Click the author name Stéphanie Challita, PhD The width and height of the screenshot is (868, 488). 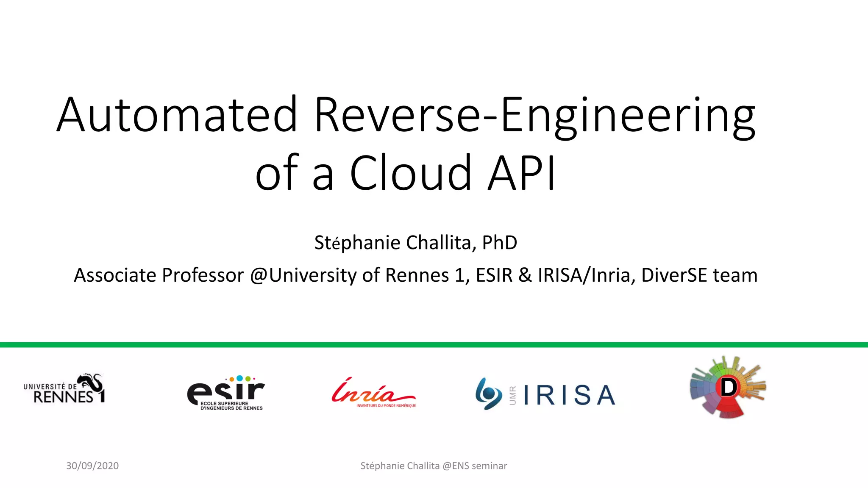[415, 243]
